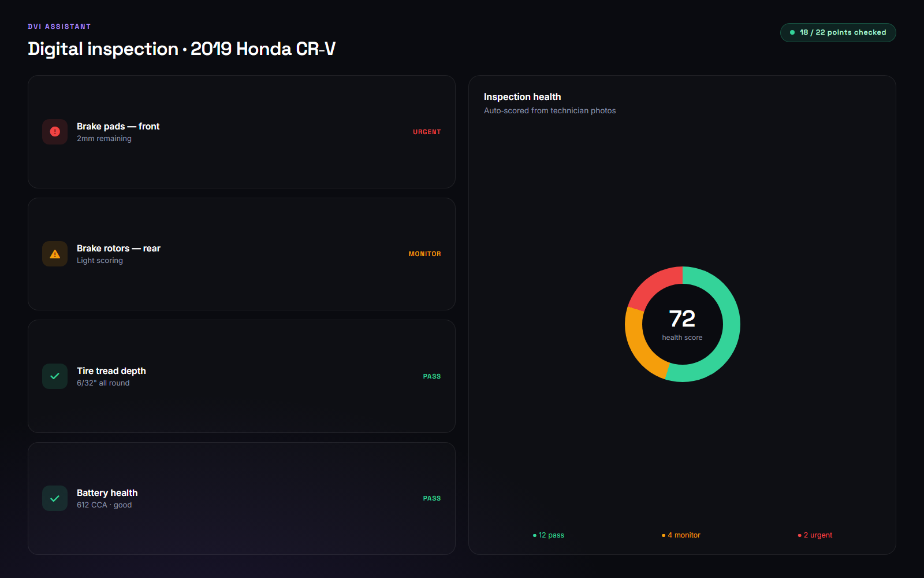This screenshot has width=924, height=578.
Task: Open the Battery health item
Action: click(241, 498)
